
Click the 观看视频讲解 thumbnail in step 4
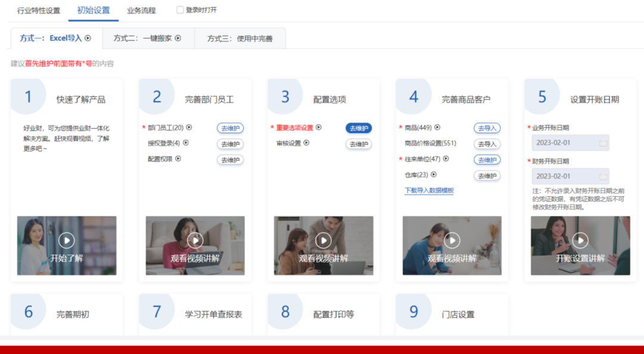coord(451,246)
